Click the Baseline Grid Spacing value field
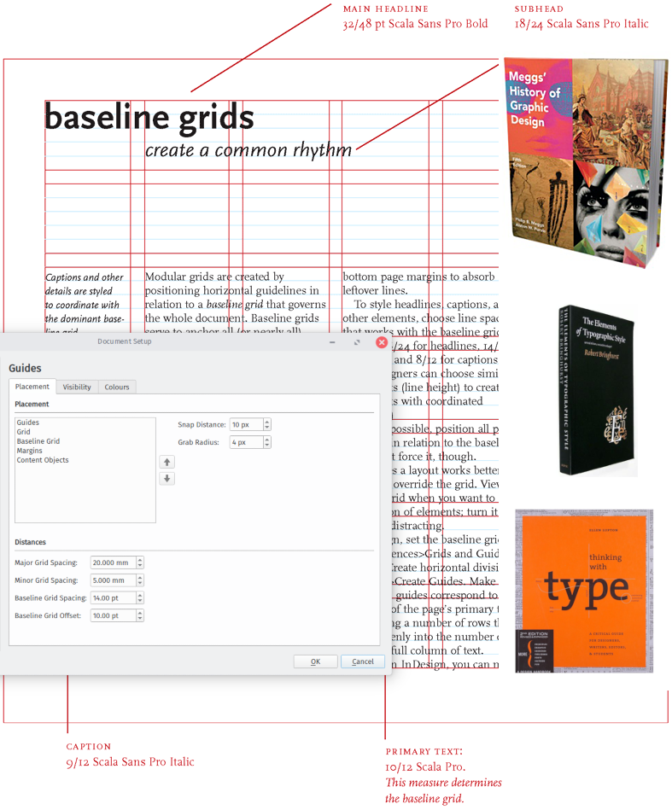 (113, 598)
